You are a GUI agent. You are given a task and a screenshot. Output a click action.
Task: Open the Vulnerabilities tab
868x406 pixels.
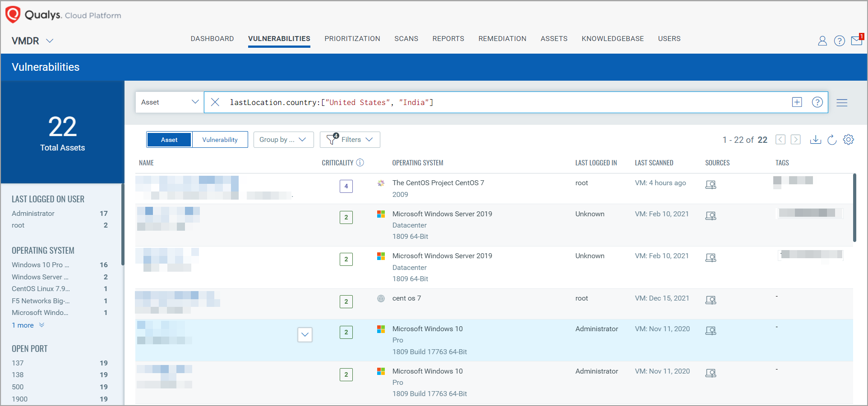279,39
